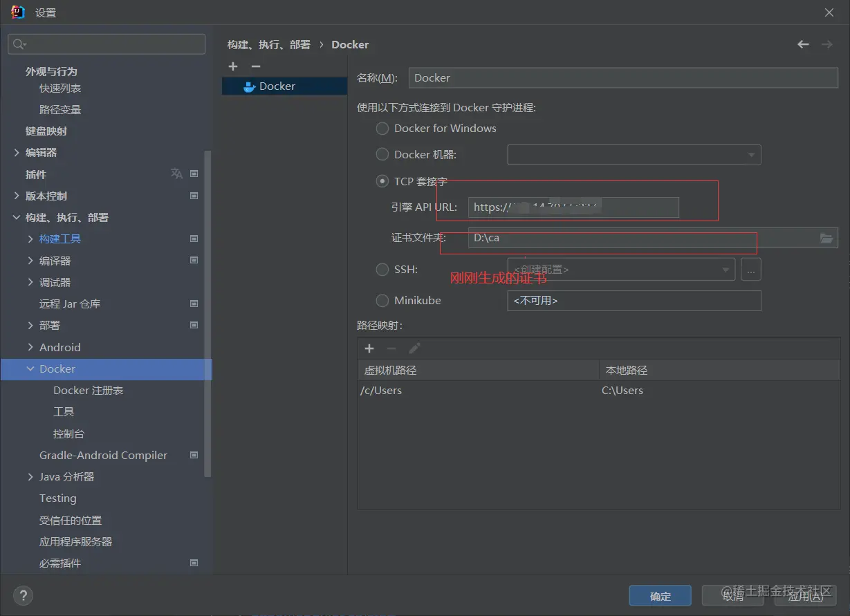Open the 控制台 page under Docker
The height and width of the screenshot is (616, 850).
click(68, 434)
